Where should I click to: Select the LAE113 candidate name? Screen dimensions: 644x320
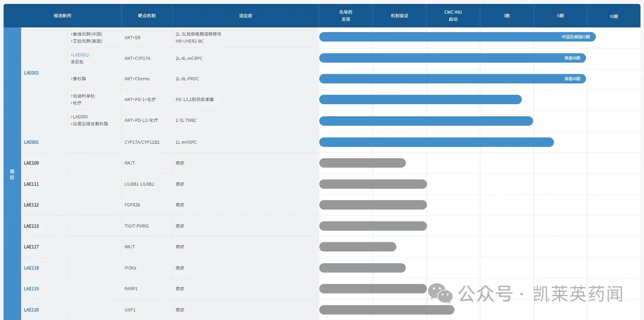coord(31,226)
